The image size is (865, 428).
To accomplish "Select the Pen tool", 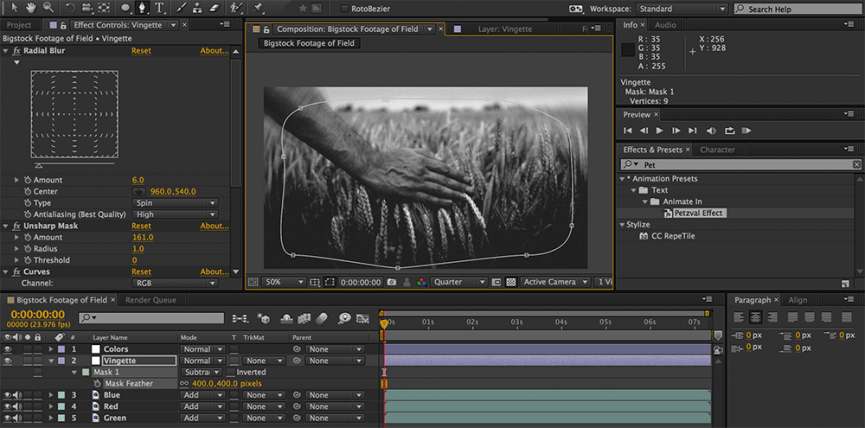I will tap(143, 8).
